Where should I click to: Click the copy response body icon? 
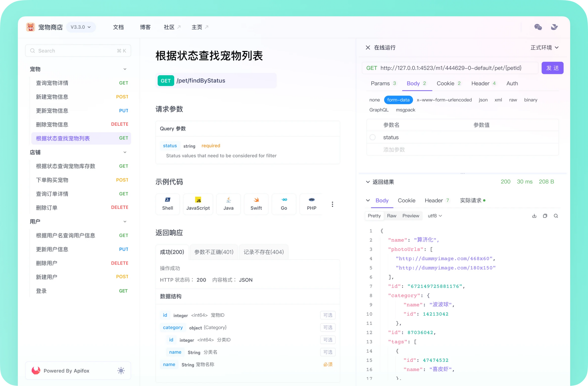[545, 215]
